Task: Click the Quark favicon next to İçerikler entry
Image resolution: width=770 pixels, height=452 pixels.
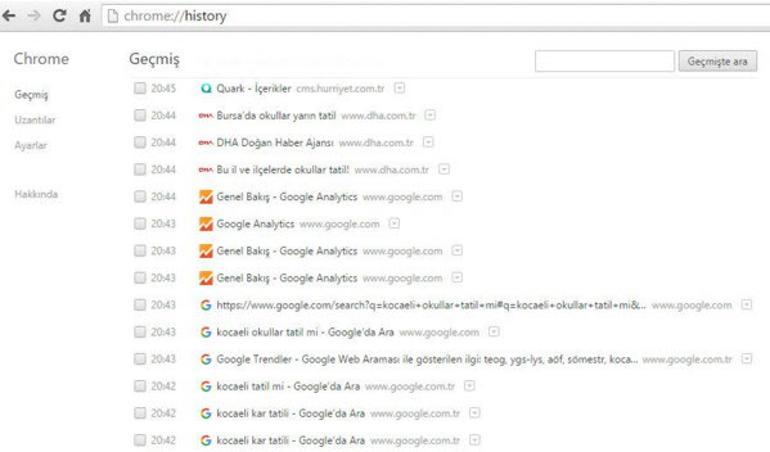Action: point(207,88)
